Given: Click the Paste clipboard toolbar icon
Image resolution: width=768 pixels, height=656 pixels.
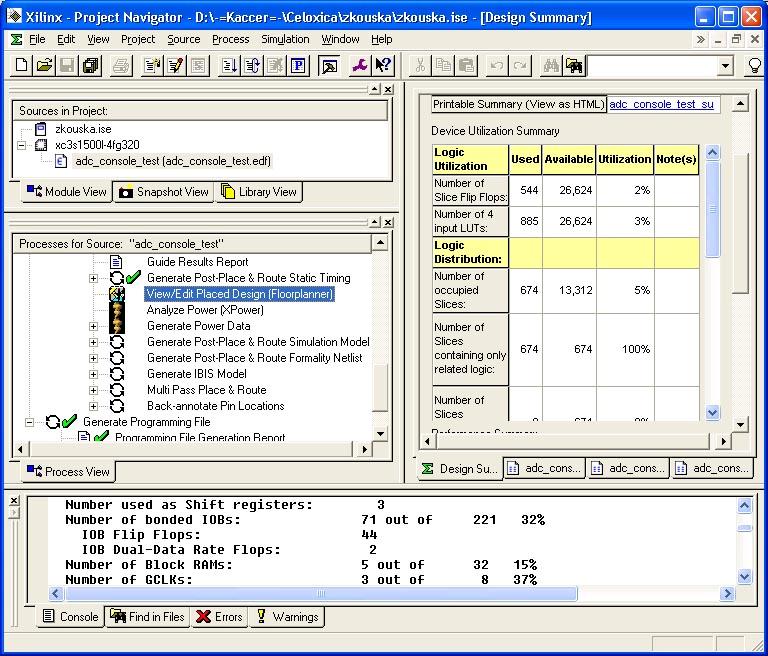Looking at the screenshot, I should pos(466,65).
